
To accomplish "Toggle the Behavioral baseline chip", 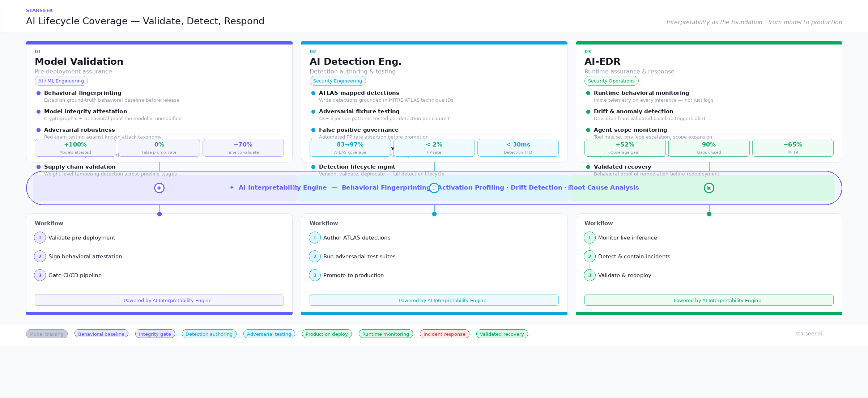I will click(101, 334).
